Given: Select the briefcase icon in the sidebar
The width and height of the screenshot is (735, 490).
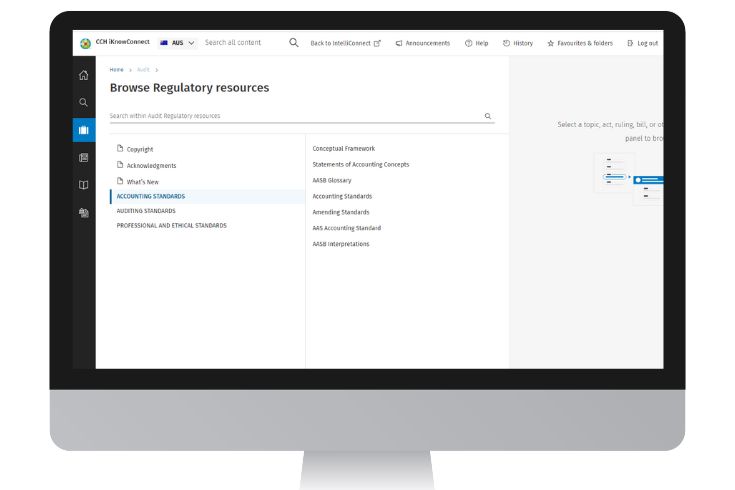Looking at the screenshot, I should (x=84, y=130).
